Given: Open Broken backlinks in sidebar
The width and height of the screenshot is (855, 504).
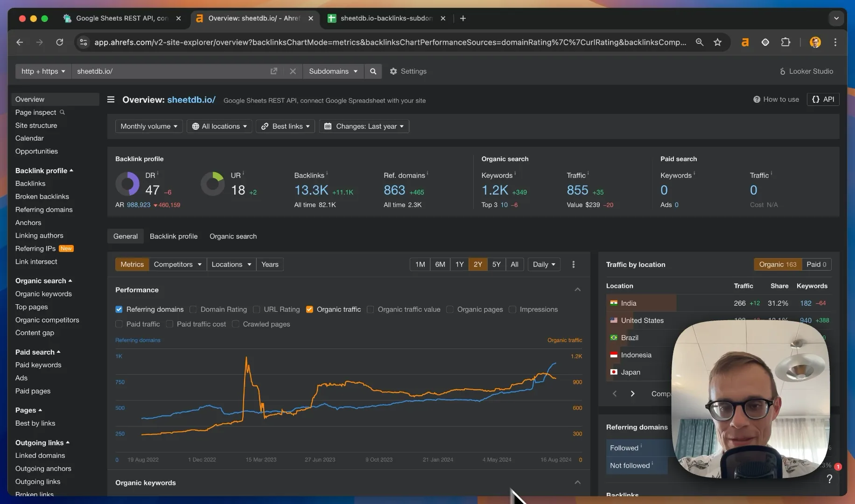Looking at the screenshot, I should [42, 197].
